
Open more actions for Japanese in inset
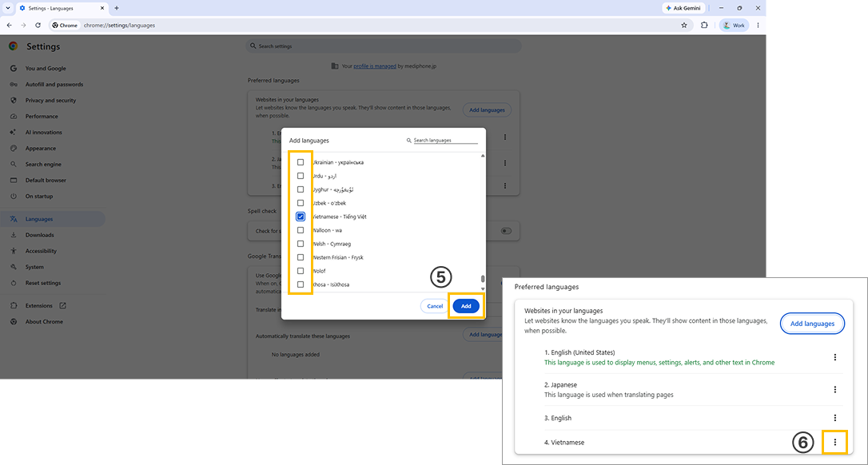coord(835,390)
